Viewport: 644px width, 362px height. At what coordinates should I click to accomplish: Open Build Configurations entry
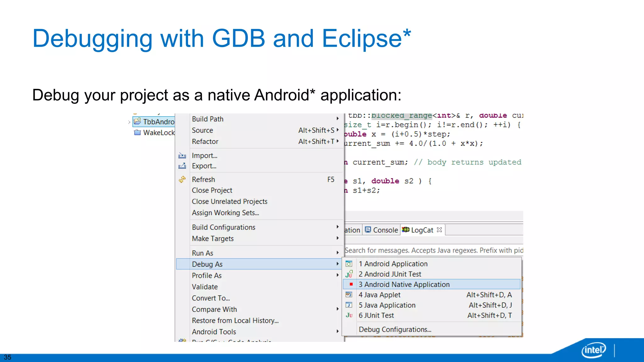pyautogui.click(x=260, y=227)
